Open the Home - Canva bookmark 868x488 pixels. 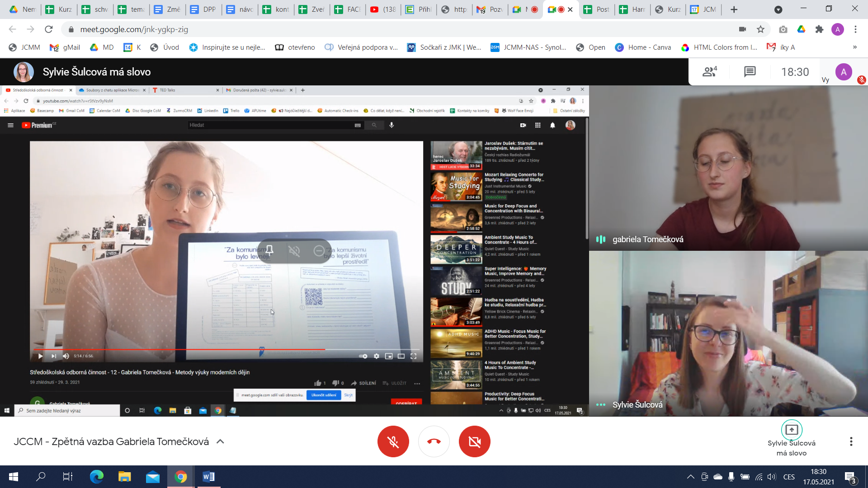pyautogui.click(x=643, y=47)
